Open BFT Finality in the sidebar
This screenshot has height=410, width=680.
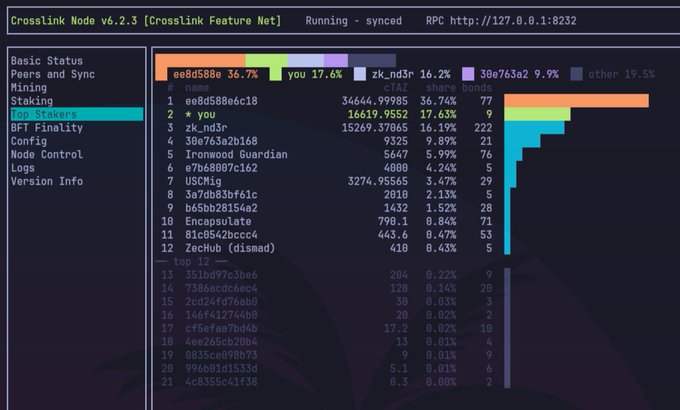47,128
